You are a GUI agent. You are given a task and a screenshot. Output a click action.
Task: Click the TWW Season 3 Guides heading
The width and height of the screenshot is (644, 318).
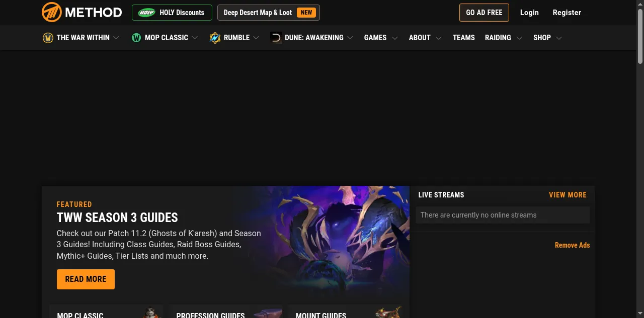click(x=117, y=218)
